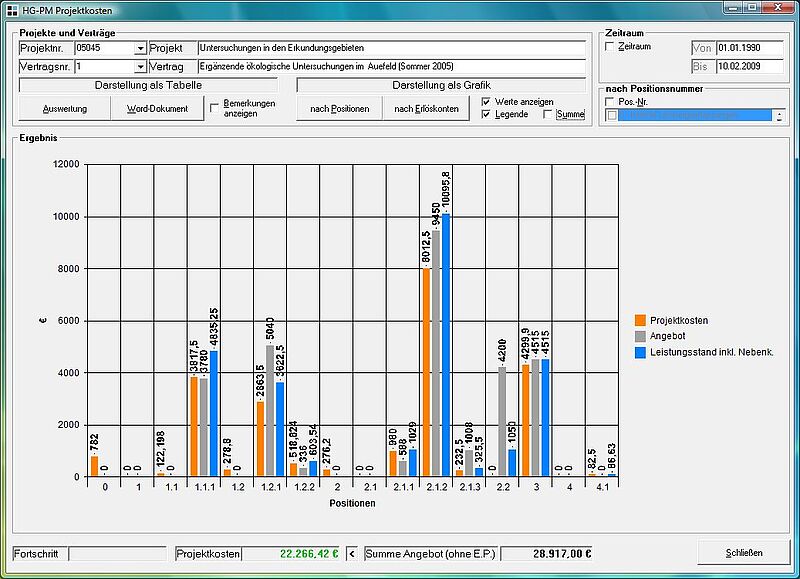
Task: Click the HG-PM application icon in title bar
Action: click(x=10, y=9)
